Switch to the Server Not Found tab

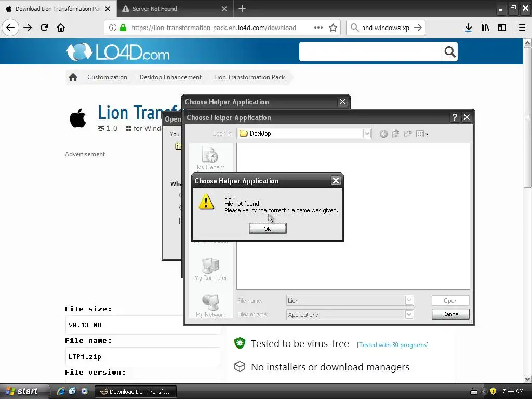(175, 8)
